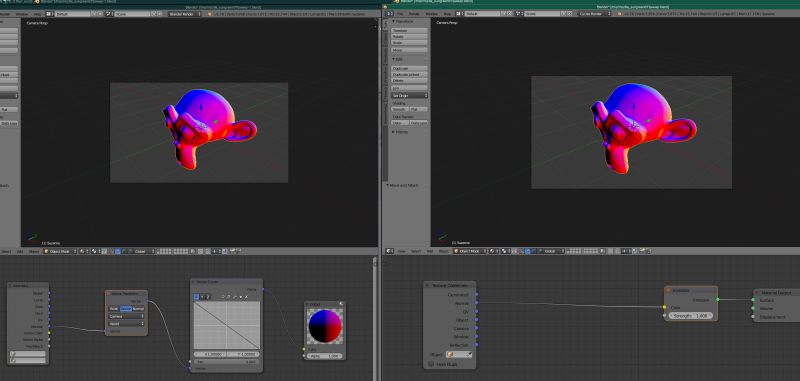Adjust the Fac slider in Vector Curves node
The image size is (800, 381).
click(x=227, y=362)
